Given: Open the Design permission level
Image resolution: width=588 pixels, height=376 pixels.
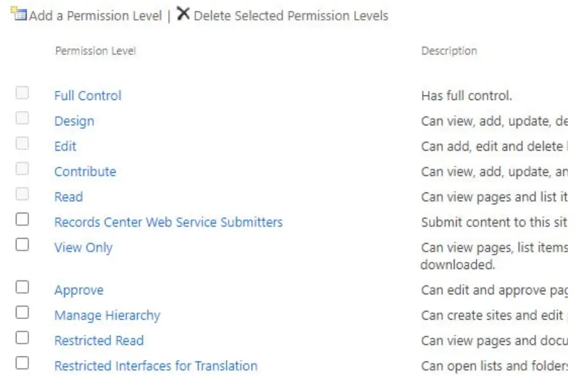Looking at the screenshot, I should tap(73, 121).
